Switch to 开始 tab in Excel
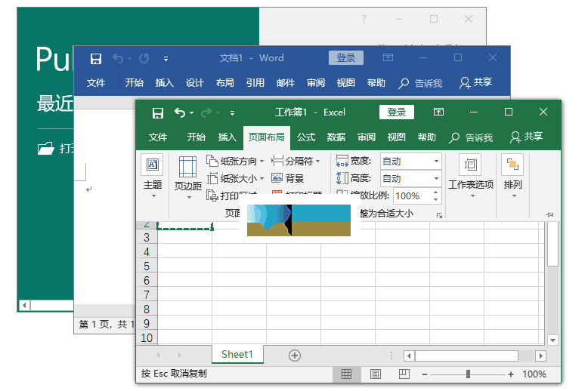The image size is (588, 391). click(x=196, y=137)
